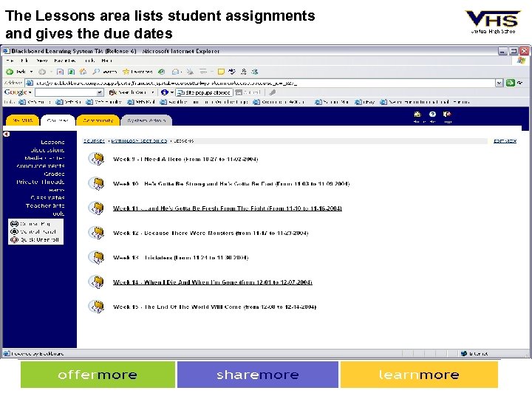Click the IE Stop loading icon
Image resolution: width=532 pixels, height=399 pixels.
pos(60,72)
